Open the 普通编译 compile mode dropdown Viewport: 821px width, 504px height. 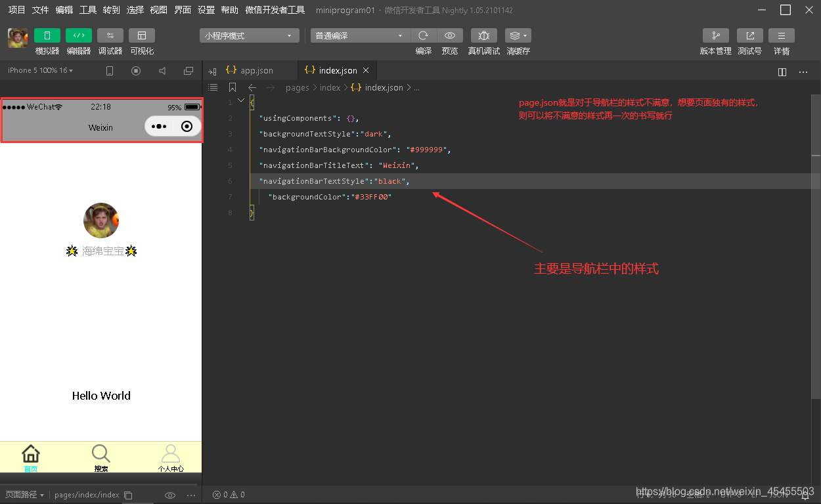360,35
